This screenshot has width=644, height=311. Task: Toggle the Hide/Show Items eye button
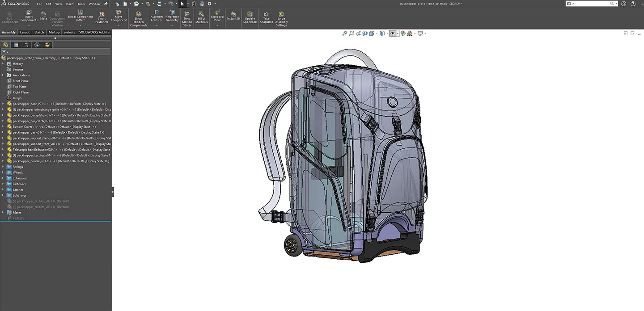[x=393, y=33]
